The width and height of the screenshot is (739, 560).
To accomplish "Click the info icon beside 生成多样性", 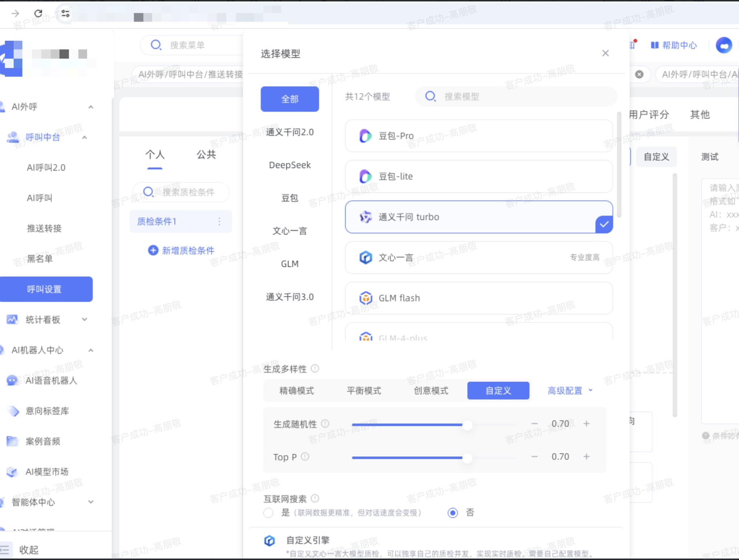I will [x=315, y=369].
